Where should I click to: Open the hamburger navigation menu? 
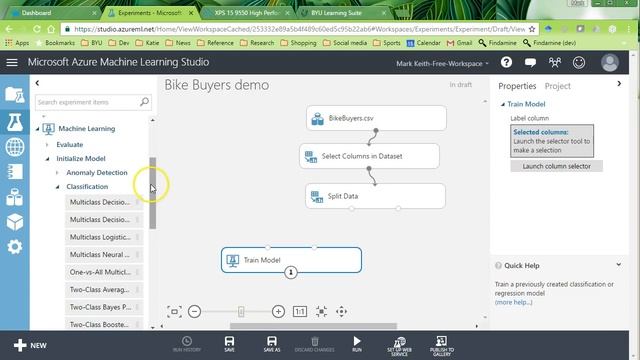[12, 62]
